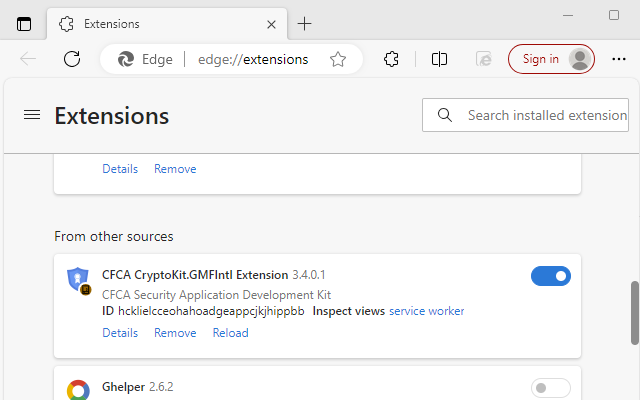Viewport: 640px width, 400px height.
Task: Remove the CFCA CryptoKit extension
Action: click(175, 333)
